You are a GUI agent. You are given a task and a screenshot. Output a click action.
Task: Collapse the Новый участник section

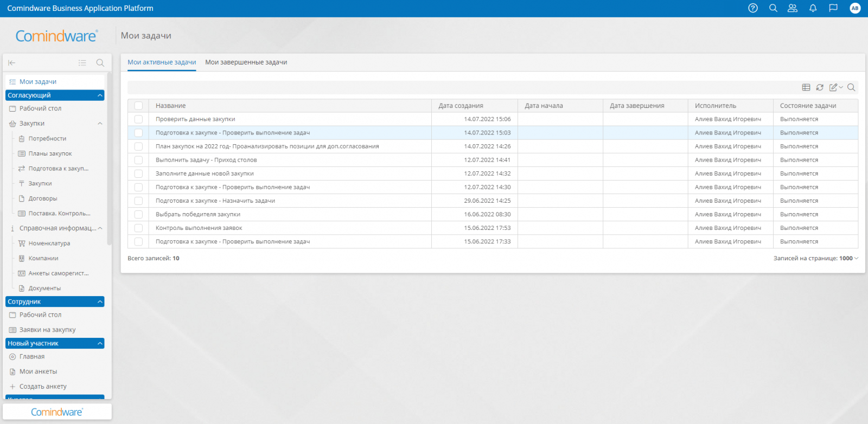click(100, 344)
